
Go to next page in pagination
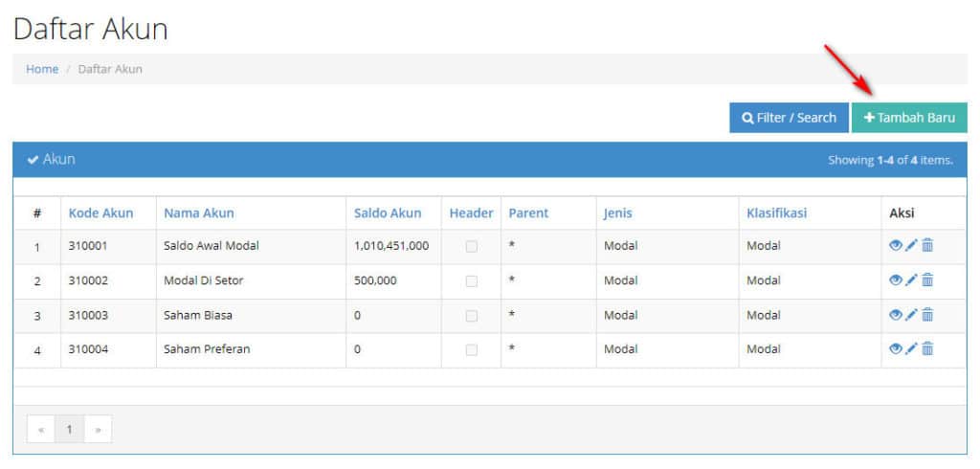click(99, 429)
